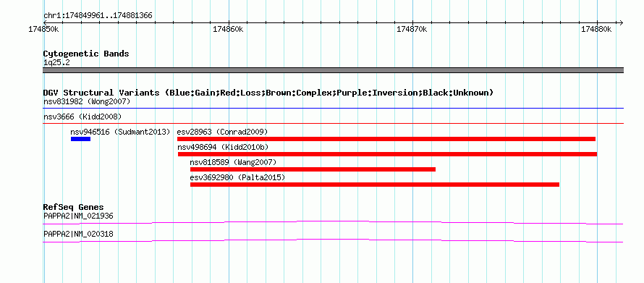Screen dimensions: 644x283
Task: Open nsv3666 (Kidd2008) variant label
Action: click(x=82, y=117)
